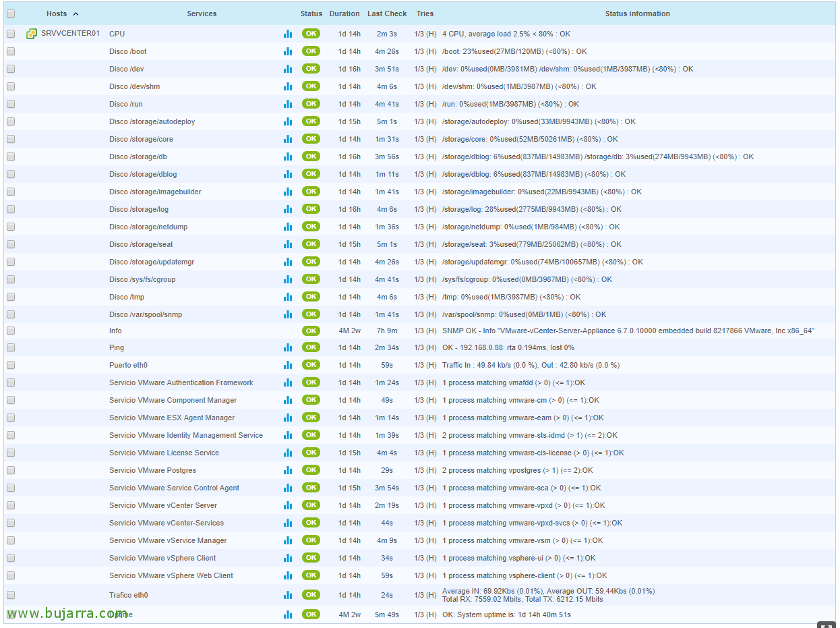Open the graph icon for Disco /sys/fs/cgroup

(288, 279)
